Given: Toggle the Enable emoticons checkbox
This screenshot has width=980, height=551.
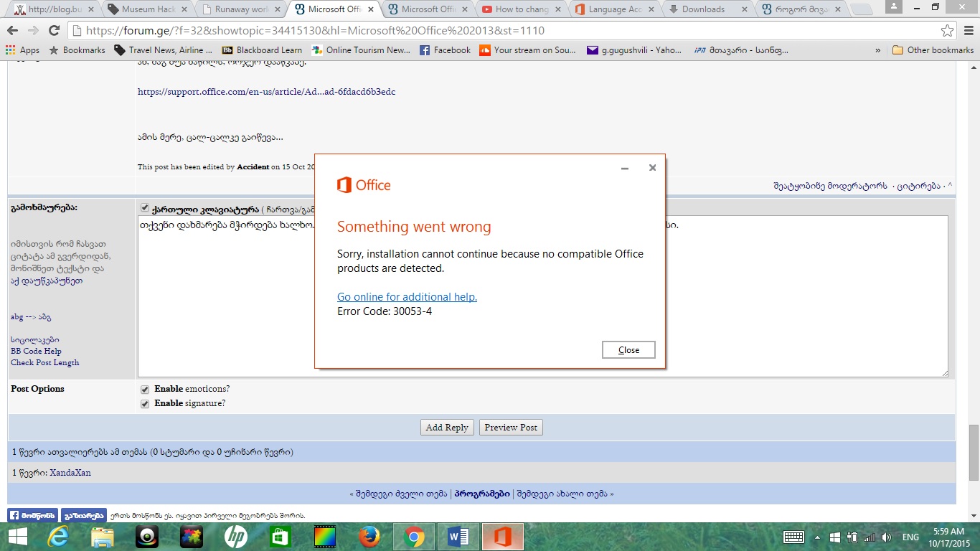Looking at the screenshot, I should click(145, 390).
